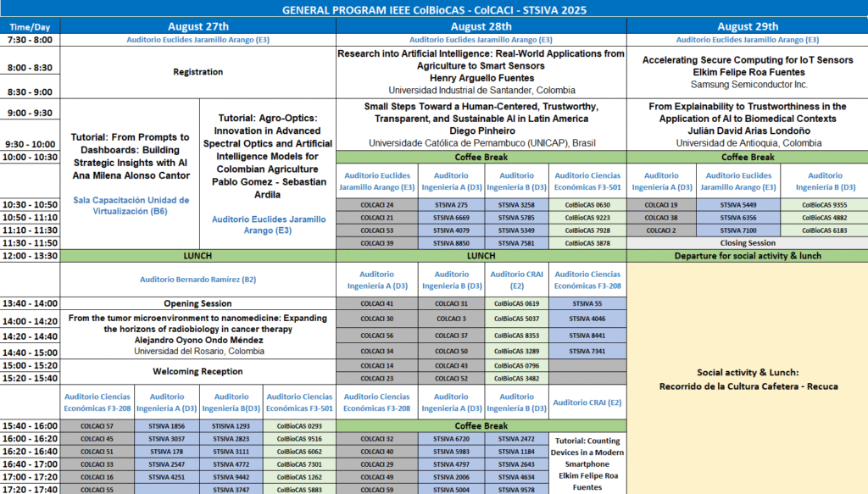This screenshot has width=868, height=494.
Task: Click the STSIVA 55 paper cell
Action: [587, 303]
